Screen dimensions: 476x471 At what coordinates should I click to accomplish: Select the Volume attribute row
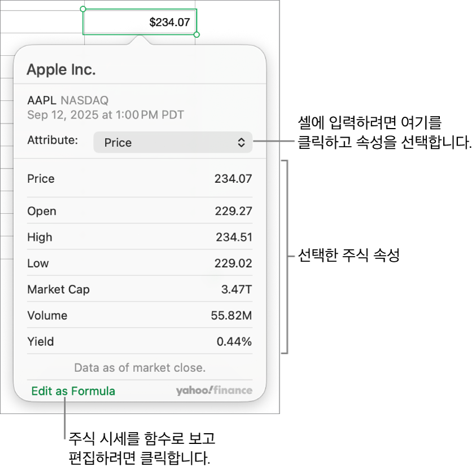point(139,315)
